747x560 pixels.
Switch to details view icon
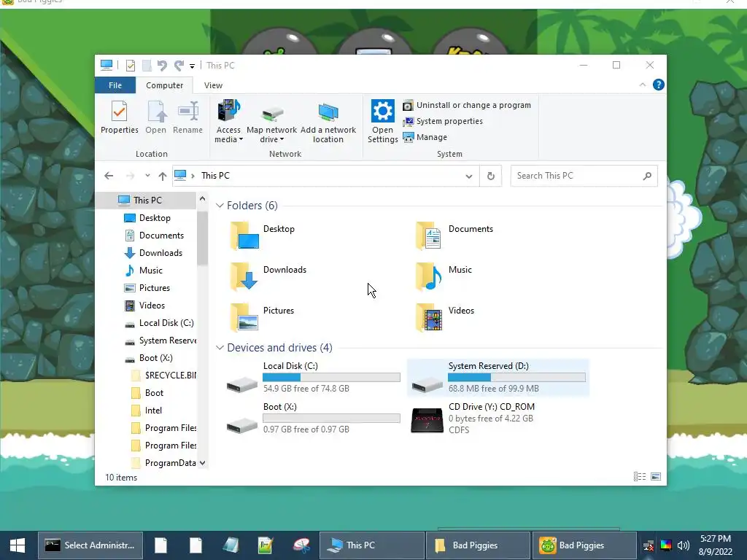pyautogui.click(x=639, y=477)
